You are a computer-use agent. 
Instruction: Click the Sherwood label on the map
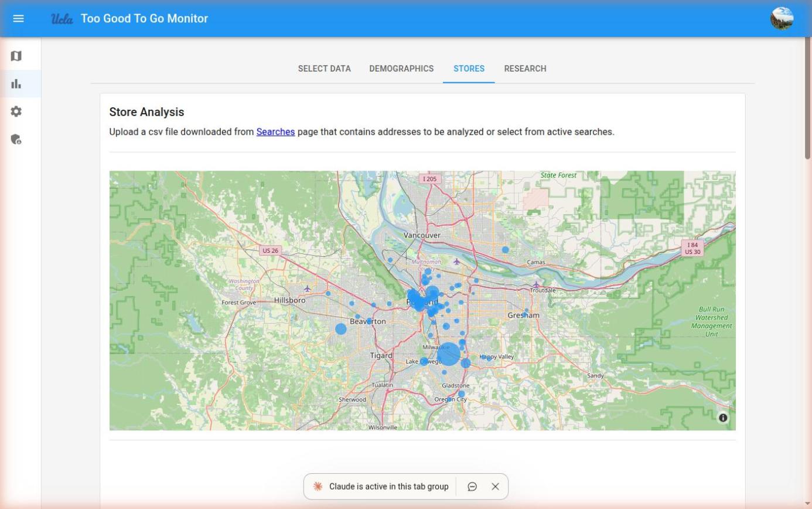(352, 400)
